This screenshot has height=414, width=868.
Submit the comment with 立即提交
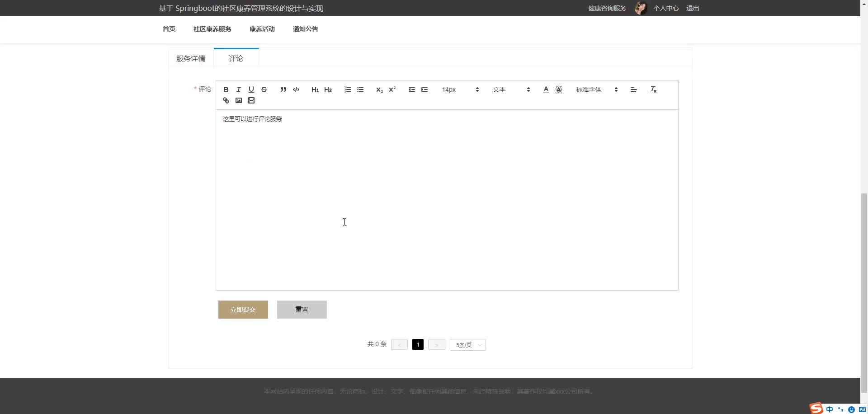point(243,310)
